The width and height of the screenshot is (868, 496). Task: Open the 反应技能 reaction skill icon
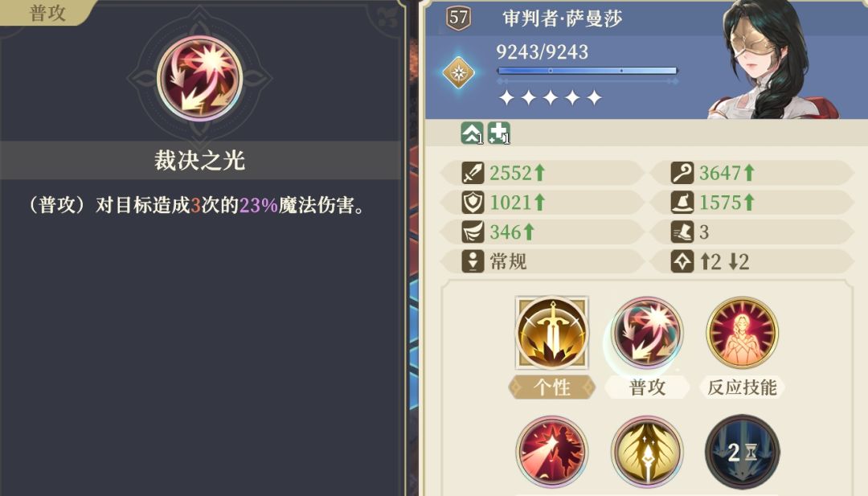pyautogui.click(x=743, y=333)
